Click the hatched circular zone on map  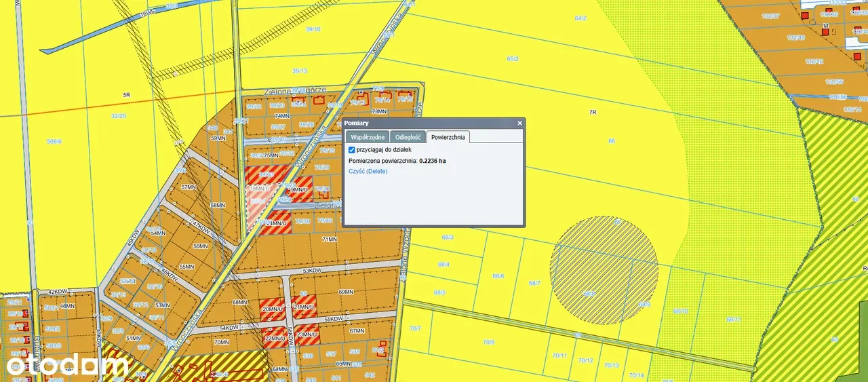[604, 261]
